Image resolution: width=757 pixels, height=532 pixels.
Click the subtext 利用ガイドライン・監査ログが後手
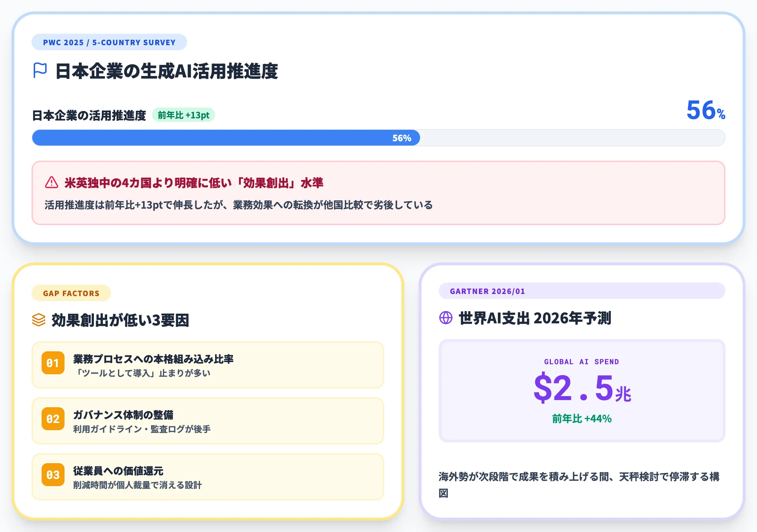142,429
